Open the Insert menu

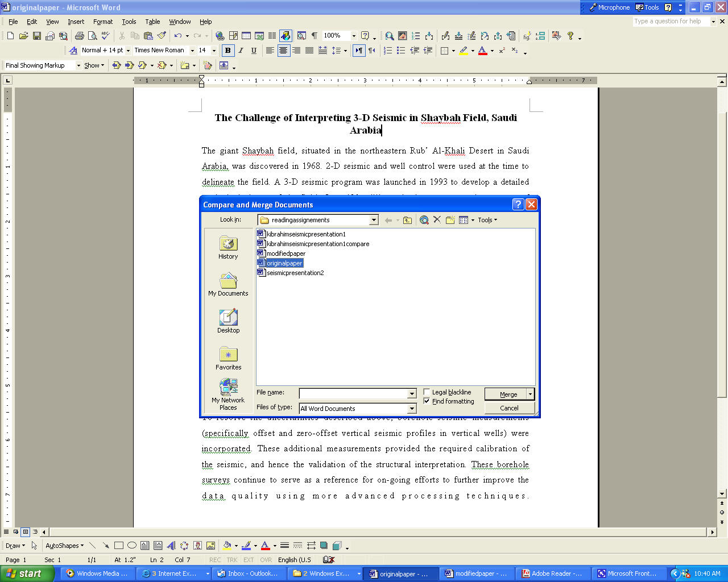pos(76,22)
